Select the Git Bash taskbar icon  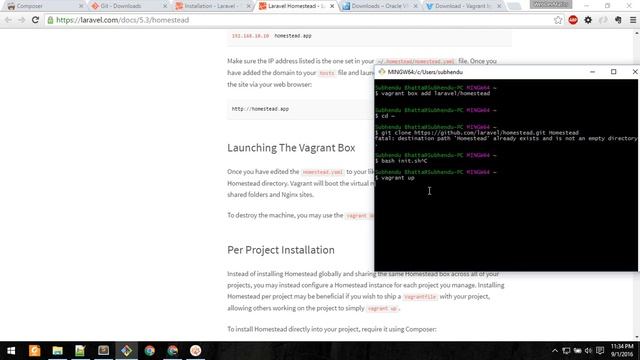[127, 351]
